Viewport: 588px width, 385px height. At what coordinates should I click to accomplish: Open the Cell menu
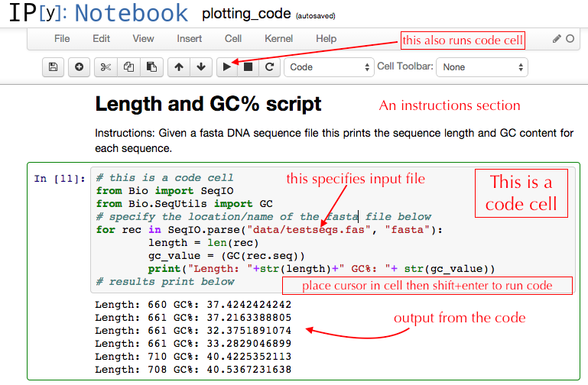(233, 38)
